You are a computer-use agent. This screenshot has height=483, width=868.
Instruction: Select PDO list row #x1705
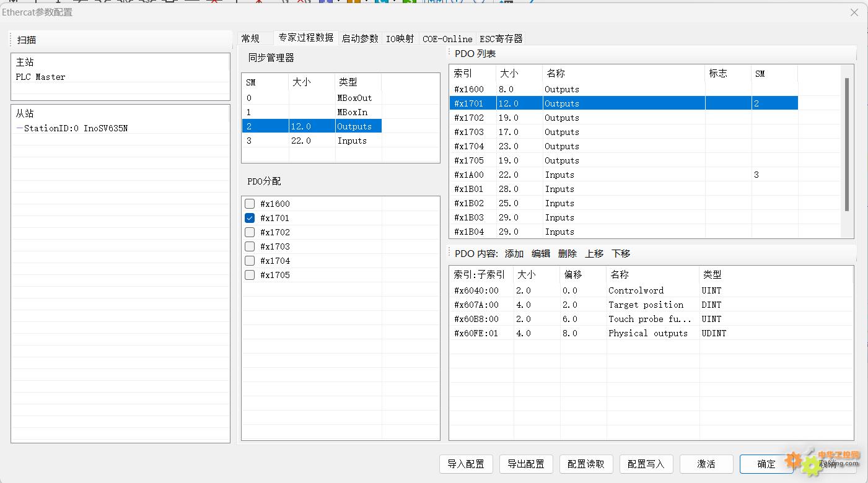pos(624,160)
